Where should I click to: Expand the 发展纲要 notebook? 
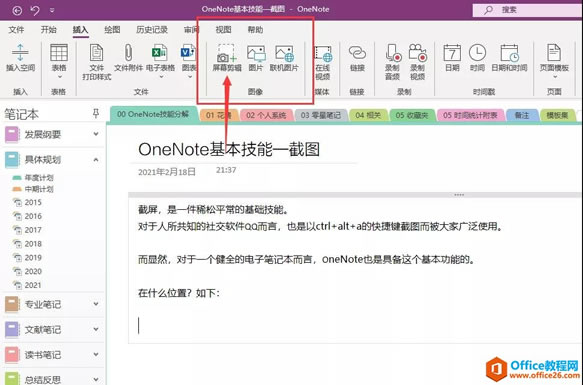(96, 134)
